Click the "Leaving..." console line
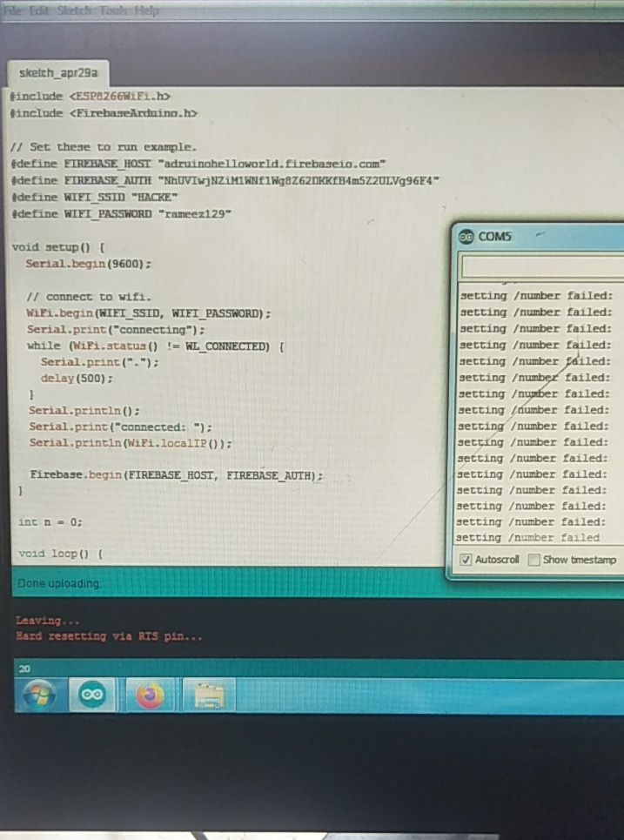 [47, 621]
